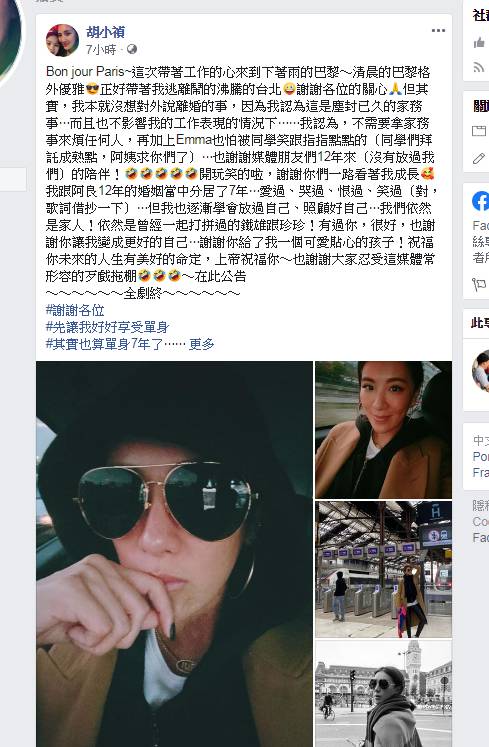Click the globe public privacy icon
The width and height of the screenshot is (489, 747).
(132, 49)
